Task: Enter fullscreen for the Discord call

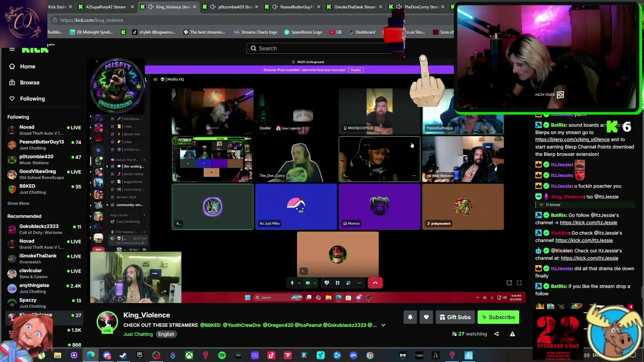Action: point(519,283)
